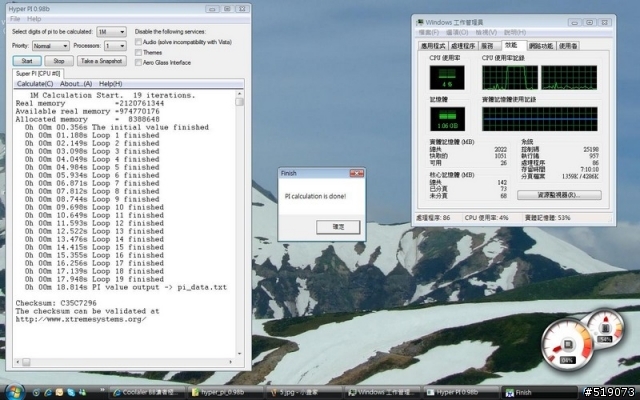Close the Finish dialog with the red X
Image resolution: width=640 pixels, height=400 pixels.
(356, 173)
